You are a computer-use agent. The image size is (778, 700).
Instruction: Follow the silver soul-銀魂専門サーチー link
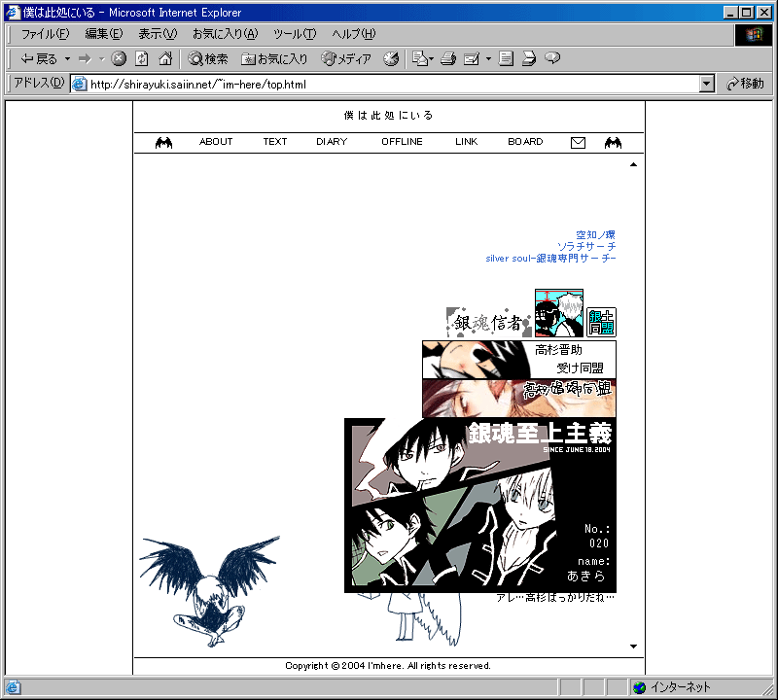[550, 258]
